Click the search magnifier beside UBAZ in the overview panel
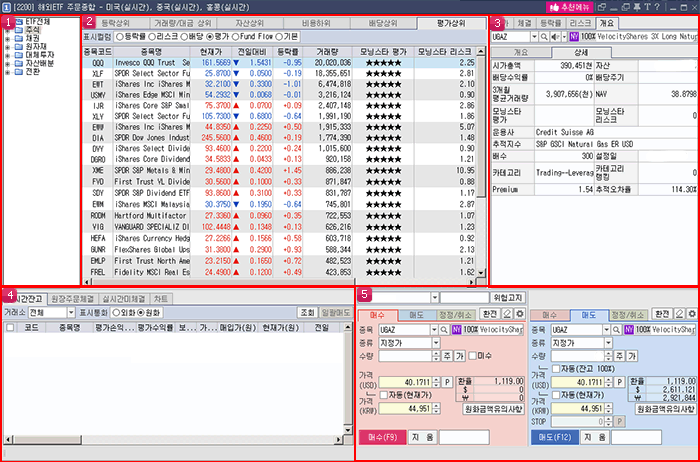 544,37
